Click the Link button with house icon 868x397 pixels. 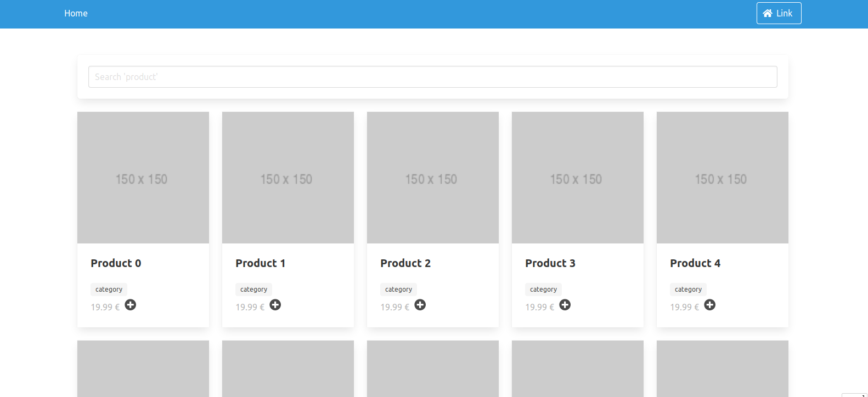[779, 13]
